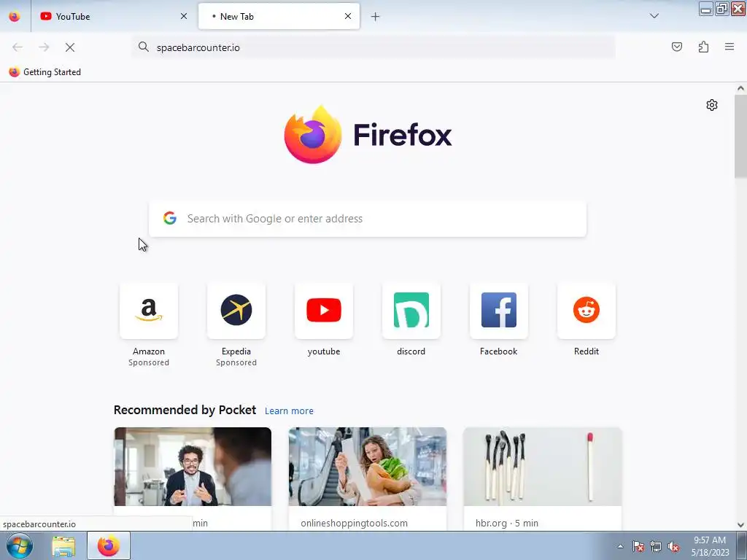Open Pocket story with man in glasses

pos(193,467)
